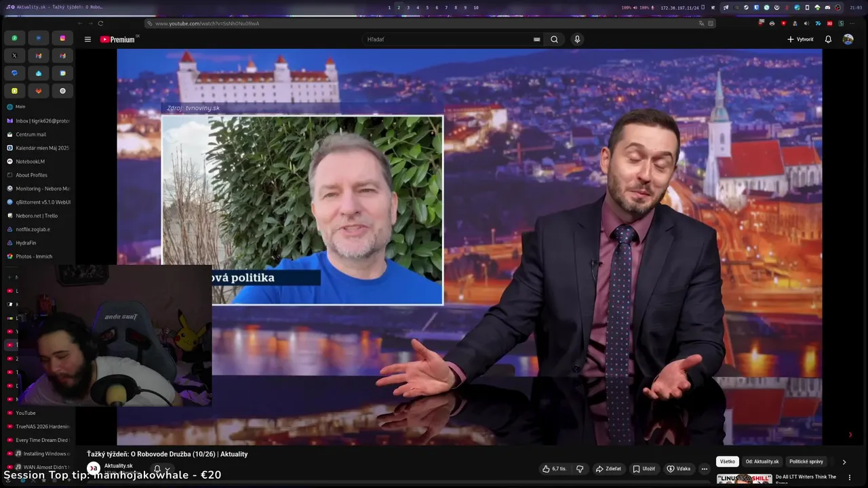Screen dimensions: 868x488
Task: Switch to the HydraFin tab
Action: tap(37, 243)
